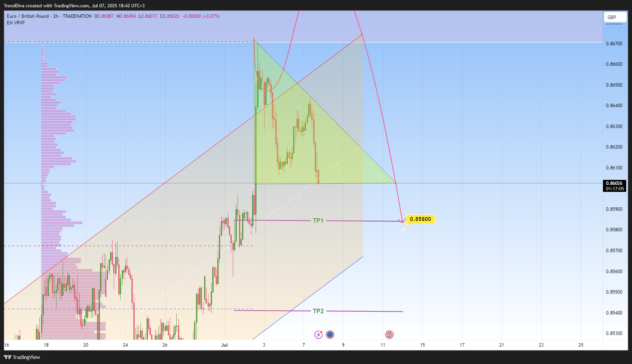The image size is (632, 364).
Task: Select the EM VRVP indicator label
Action: click(x=16, y=23)
